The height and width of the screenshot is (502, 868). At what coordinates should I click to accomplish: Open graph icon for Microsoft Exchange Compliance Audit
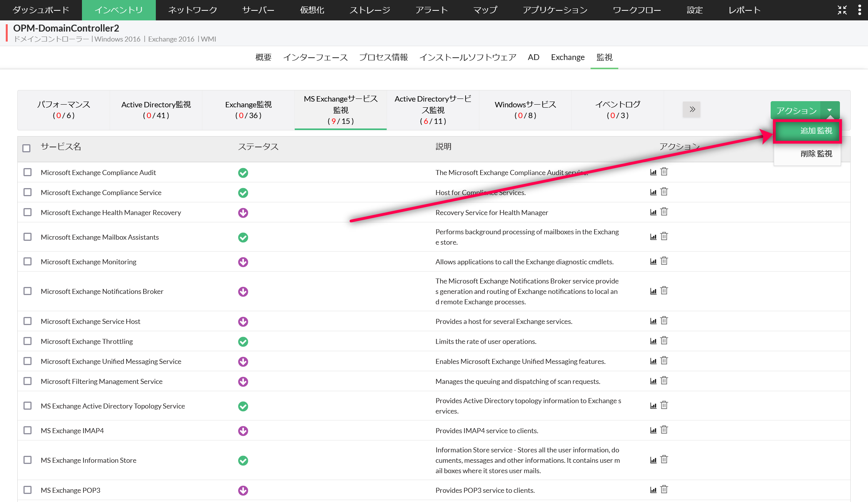[653, 172]
